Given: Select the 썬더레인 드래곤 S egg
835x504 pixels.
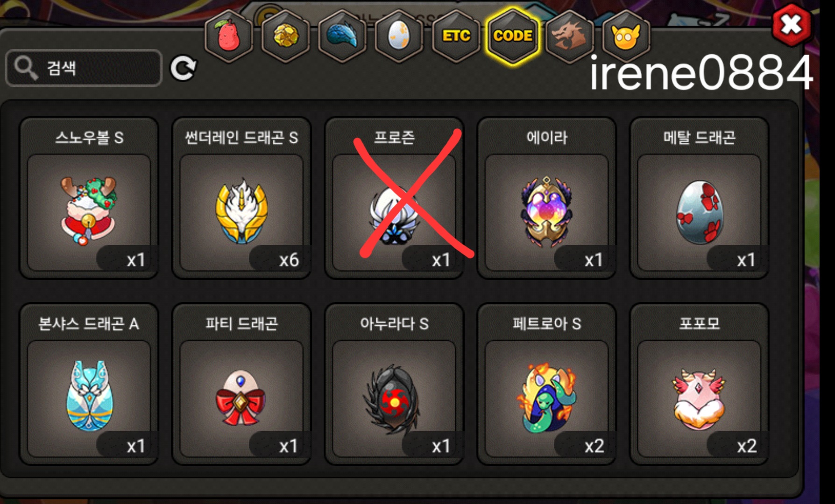Looking at the screenshot, I should coord(241,198).
